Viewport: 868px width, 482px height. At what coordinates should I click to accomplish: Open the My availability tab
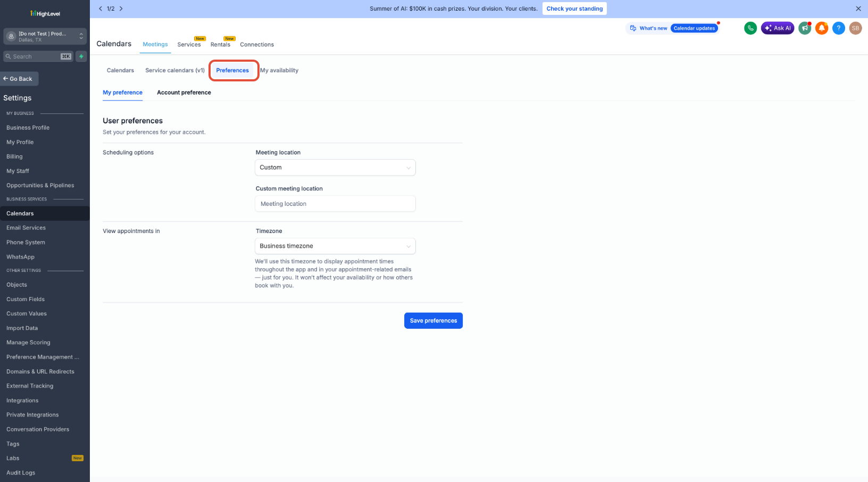click(279, 70)
